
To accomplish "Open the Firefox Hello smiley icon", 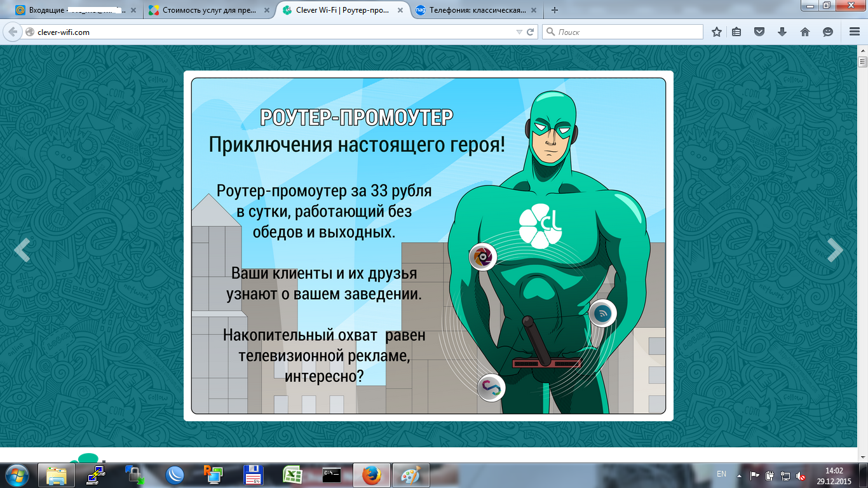I will [827, 32].
